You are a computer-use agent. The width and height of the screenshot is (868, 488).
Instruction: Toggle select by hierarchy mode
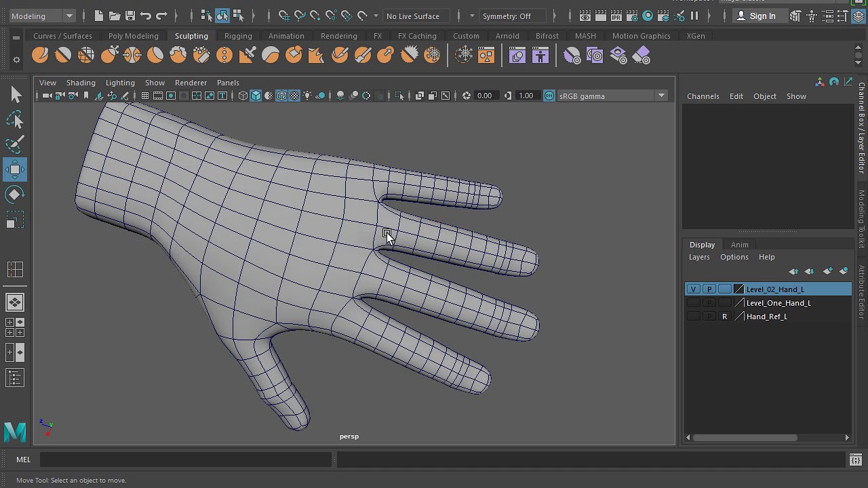(207, 16)
